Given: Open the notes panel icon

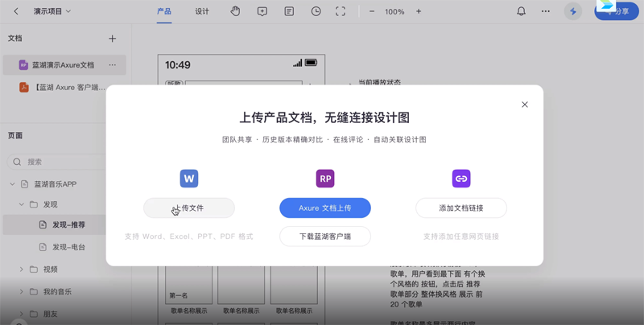Looking at the screenshot, I should click(289, 11).
